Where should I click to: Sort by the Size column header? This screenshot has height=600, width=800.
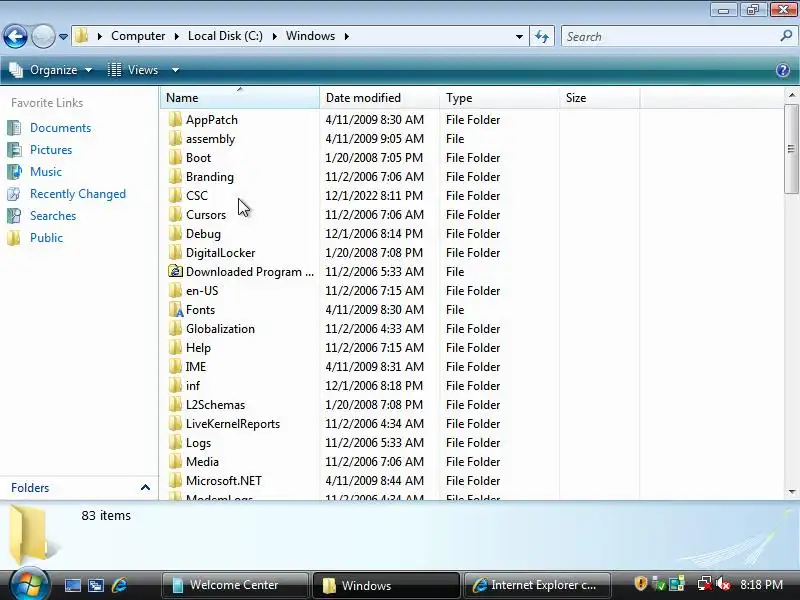click(x=599, y=97)
